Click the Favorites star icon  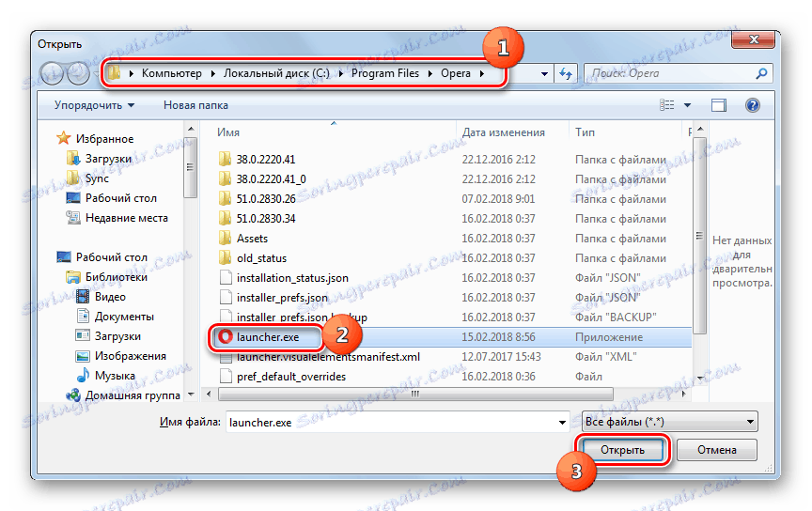coord(64,138)
